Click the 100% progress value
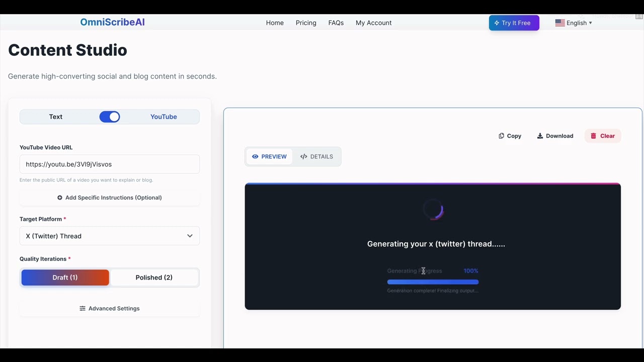Screen dimensions: 644x362 pos(471,270)
